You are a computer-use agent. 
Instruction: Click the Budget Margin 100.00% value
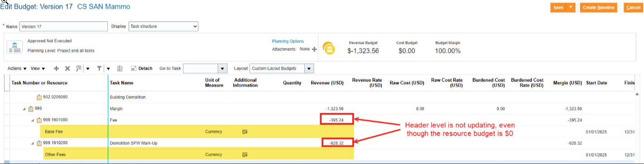click(447, 51)
